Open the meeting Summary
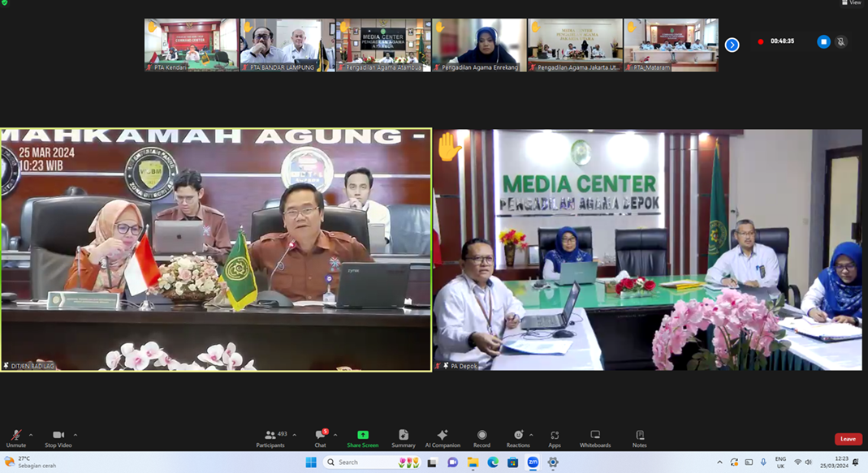The height and width of the screenshot is (473, 868). [x=403, y=438]
